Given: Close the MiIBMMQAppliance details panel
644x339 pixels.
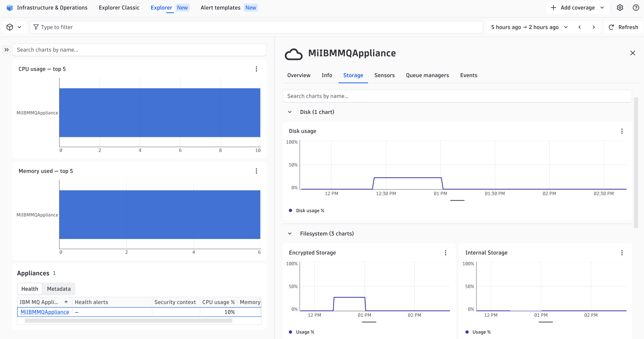Looking at the screenshot, I should pos(633,53).
